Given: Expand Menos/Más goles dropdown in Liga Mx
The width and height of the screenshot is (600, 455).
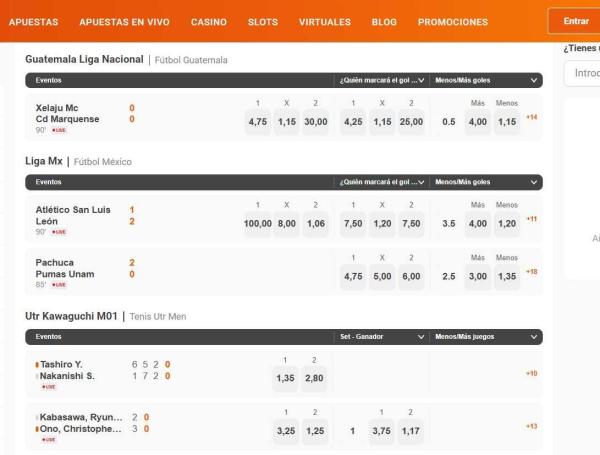Looking at the screenshot, I should [486, 182].
